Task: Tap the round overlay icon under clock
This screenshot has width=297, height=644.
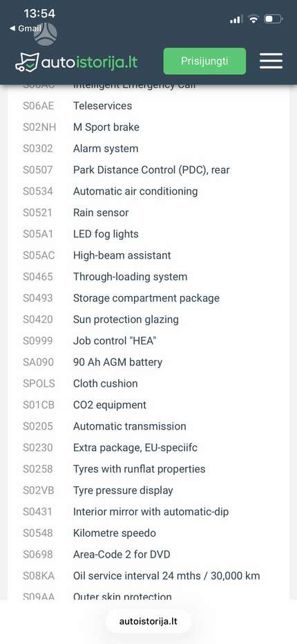Action: 45,35
